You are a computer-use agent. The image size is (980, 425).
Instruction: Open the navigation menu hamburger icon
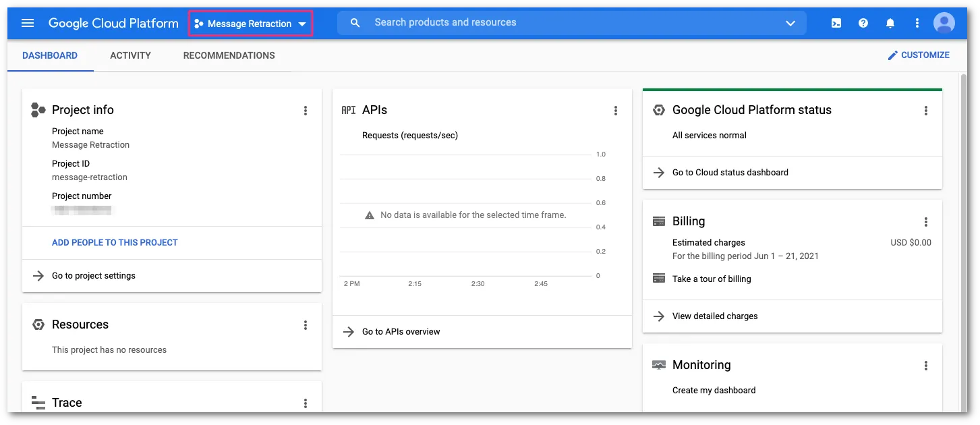[27, 22]
